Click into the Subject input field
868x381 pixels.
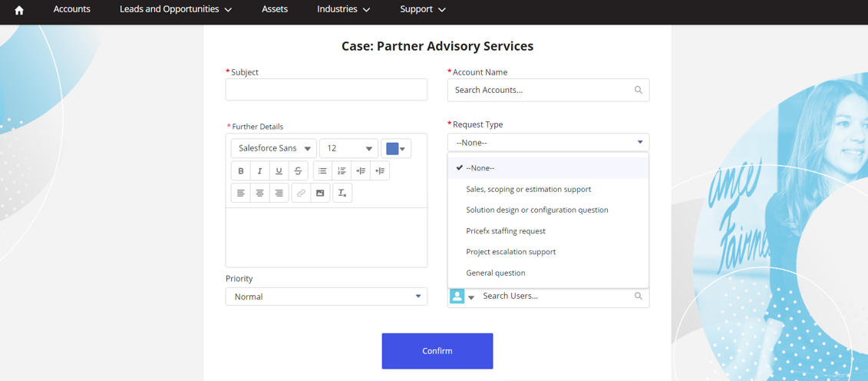[326, 90]
